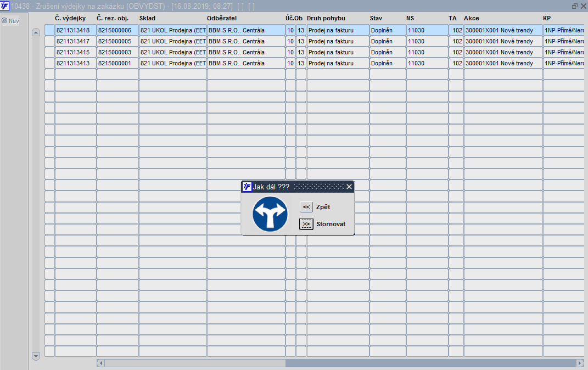The image size is (588, 370).
Task: Click the scroll up arrow beside the table
Action: pyautogui.click(x=36, y=32)
